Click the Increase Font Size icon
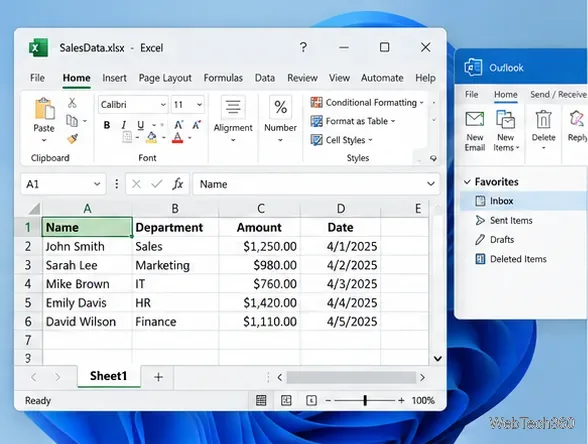Image resolution: width=588 pixels, height=444 pixels. tap(178, 124)
